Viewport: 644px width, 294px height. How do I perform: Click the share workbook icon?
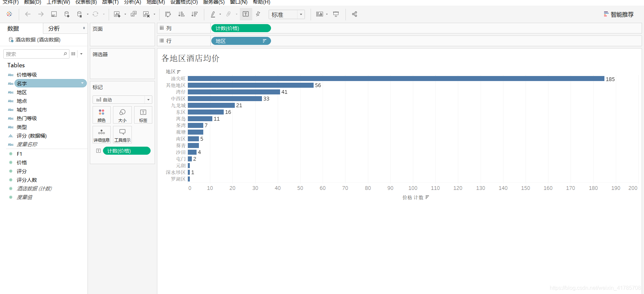355,14
